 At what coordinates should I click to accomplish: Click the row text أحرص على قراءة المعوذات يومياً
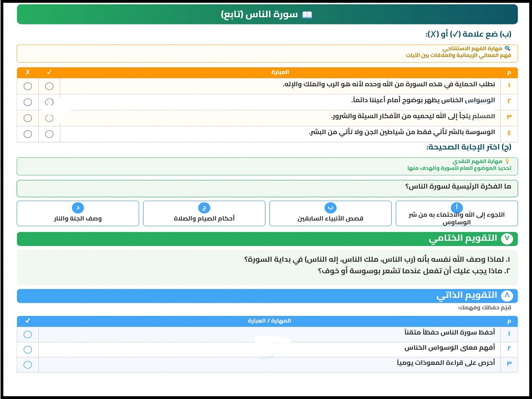[446, 362]
